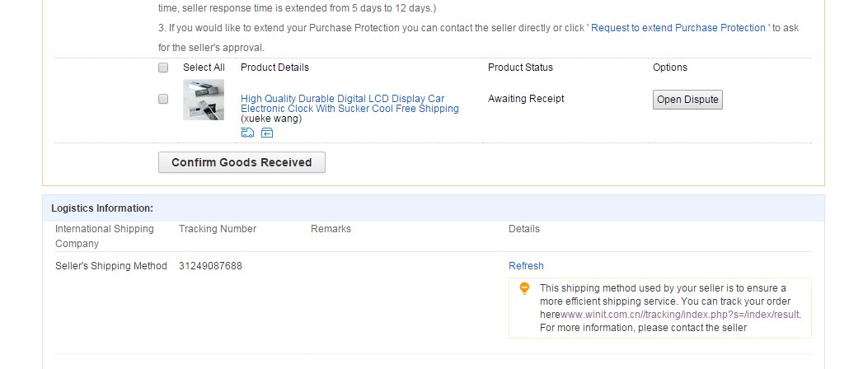Check the LCD Car Clock product checkbox

click(x=163, y=99)
